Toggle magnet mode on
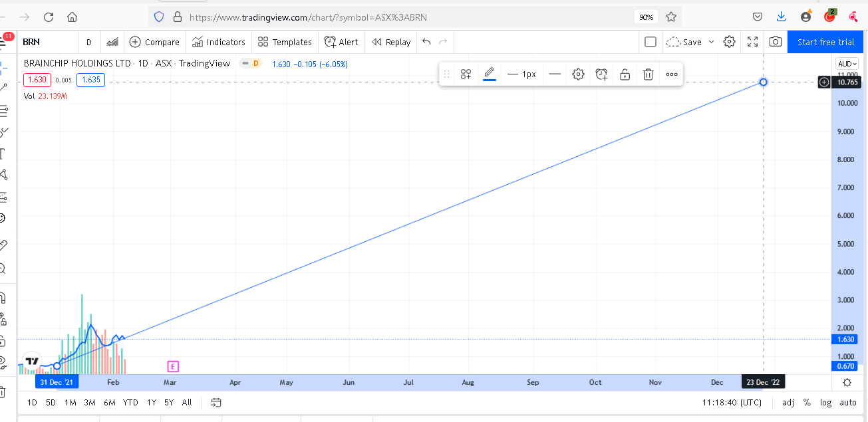The image size is (868, 422). [4, 297]
